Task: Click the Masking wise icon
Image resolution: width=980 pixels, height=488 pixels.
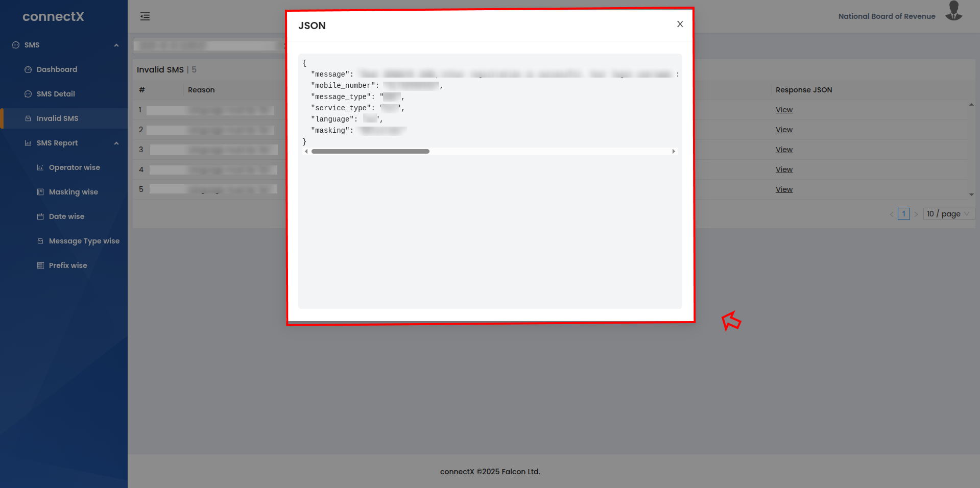Action: click(40, 192)
